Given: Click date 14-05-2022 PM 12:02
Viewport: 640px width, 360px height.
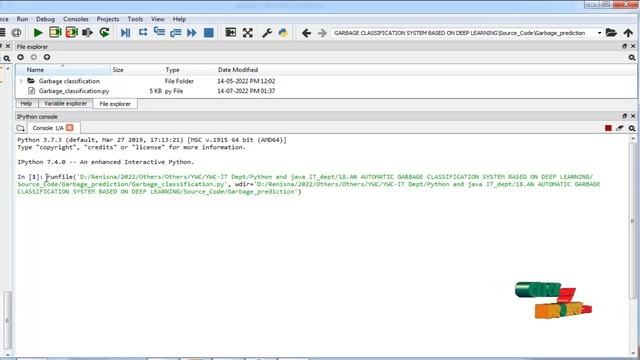Looking at the screenshot, I should coord(246,81).
